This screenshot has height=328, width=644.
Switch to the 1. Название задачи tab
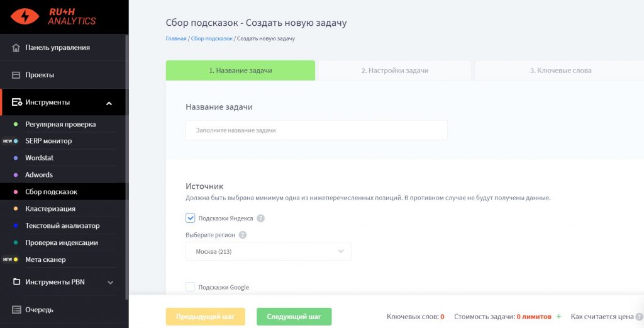pos(240,71)
